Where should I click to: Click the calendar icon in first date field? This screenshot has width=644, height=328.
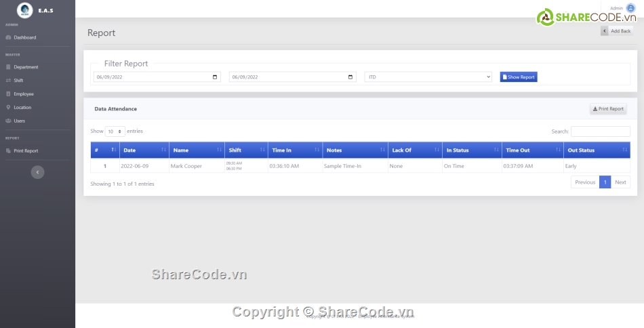coord(216,77)
